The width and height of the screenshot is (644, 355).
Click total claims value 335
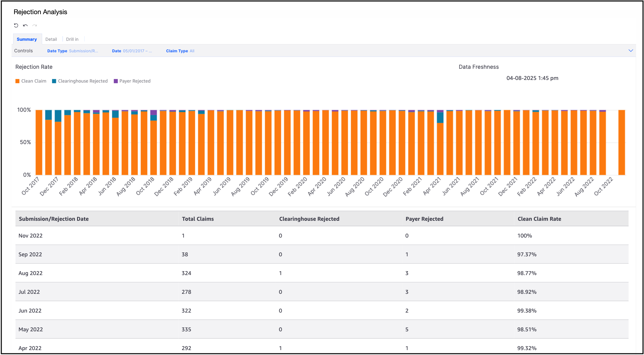click(186, 329)
